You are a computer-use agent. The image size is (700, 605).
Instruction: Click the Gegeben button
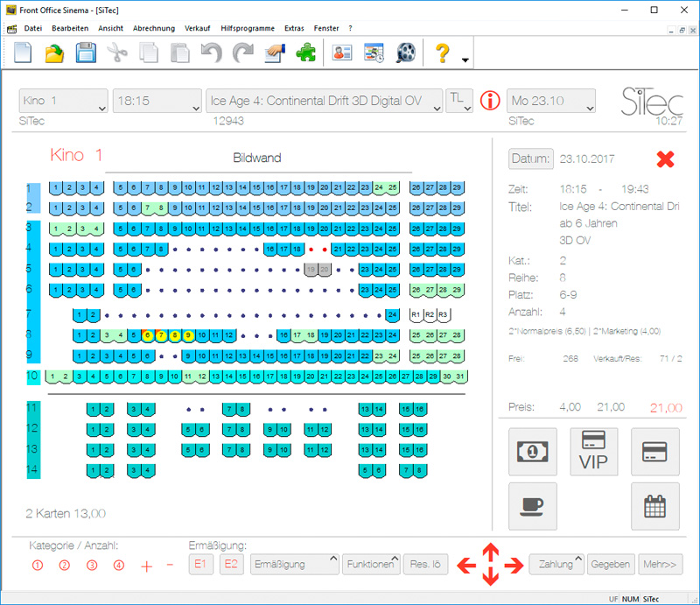pos(610,565)
